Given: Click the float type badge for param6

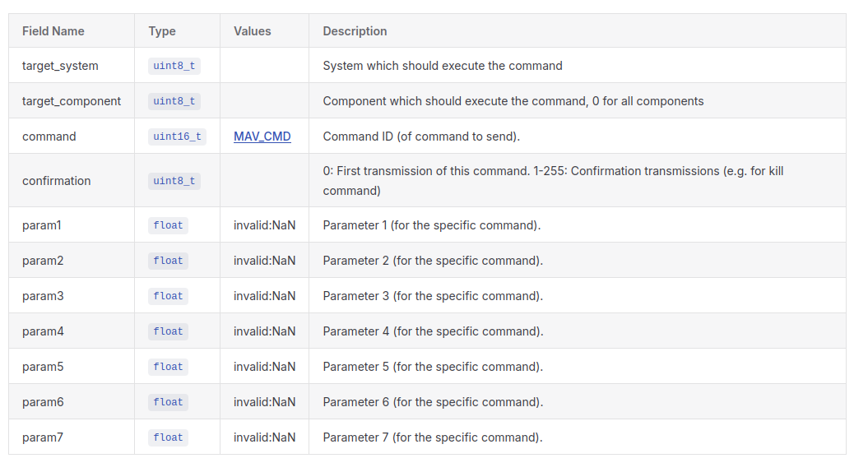Looking at the screenshot, I should (168, 402).
